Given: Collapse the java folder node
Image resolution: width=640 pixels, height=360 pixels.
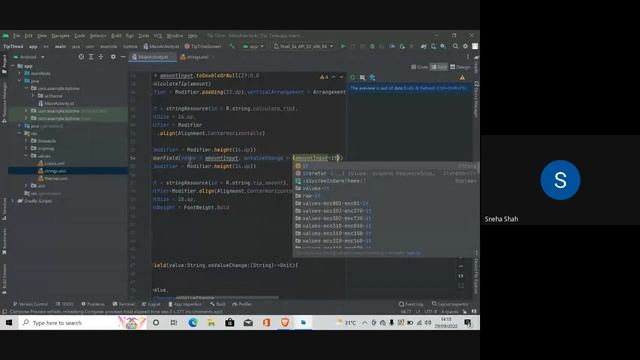Looking at the screenshot, I should pos(20,81).
